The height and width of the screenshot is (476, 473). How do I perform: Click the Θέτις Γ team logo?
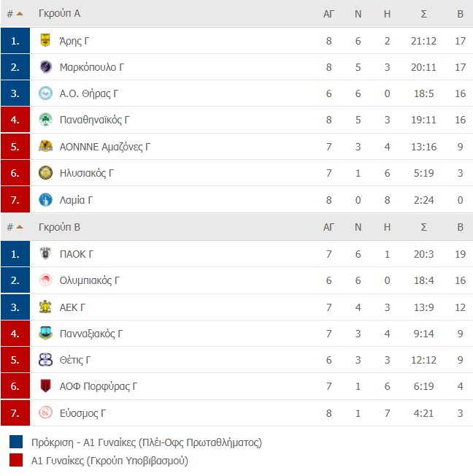(x=45, y=360)
